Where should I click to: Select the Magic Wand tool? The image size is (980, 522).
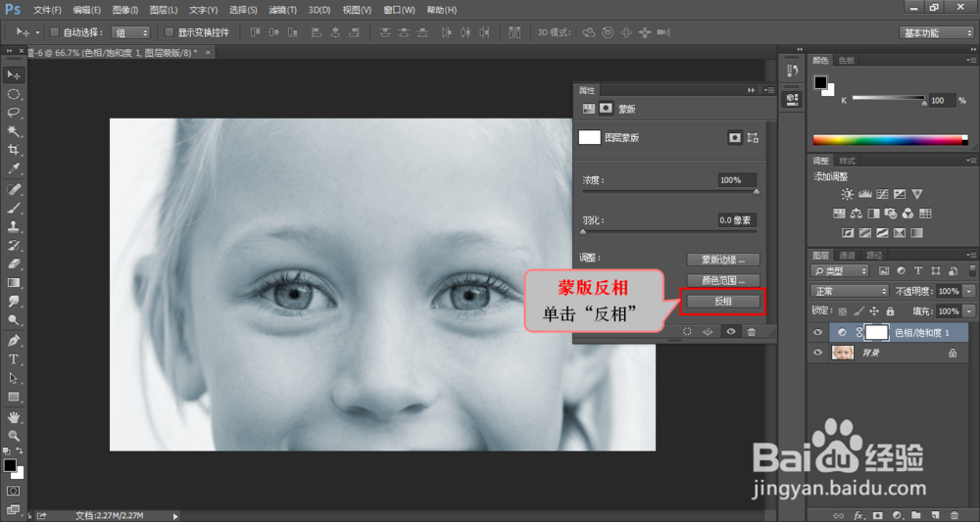pos(14,131)
